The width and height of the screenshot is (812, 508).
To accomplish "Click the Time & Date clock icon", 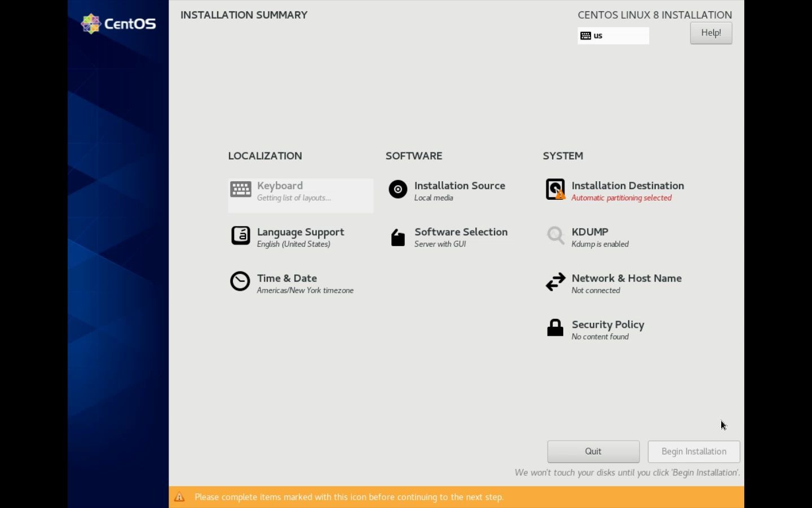I will point(240,282).
